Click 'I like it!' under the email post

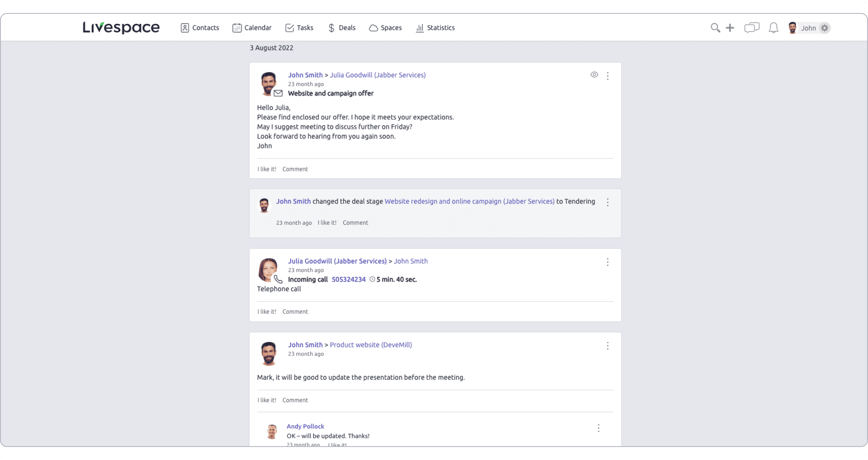pyautogui.click(x=267, y=169)
